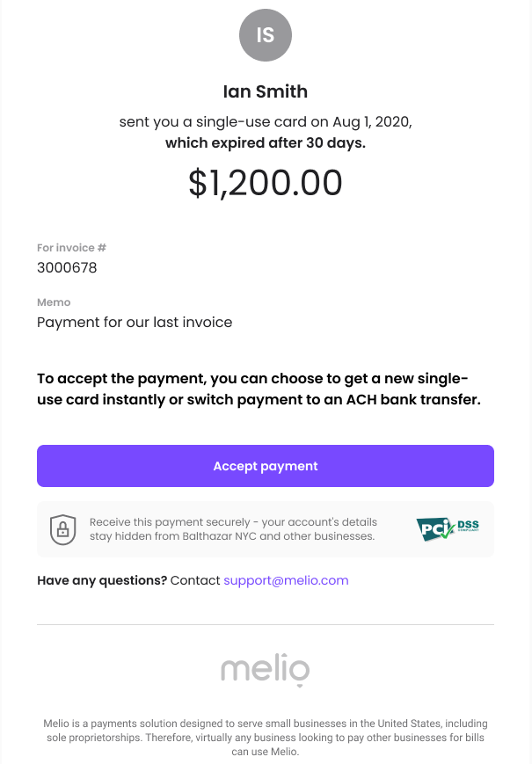The image size is (532, 764).
Task: Click the ACH bank transfer instruction paragraph
Action: [x=259, y=389]
